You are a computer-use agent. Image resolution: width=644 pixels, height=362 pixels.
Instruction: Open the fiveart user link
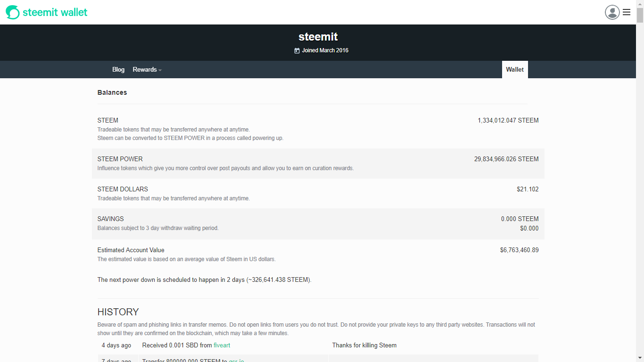[222, 345]
